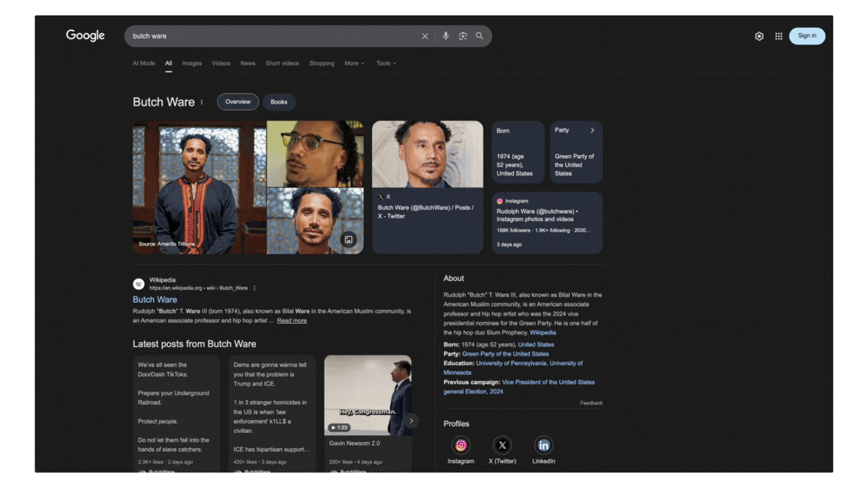
Task: Expand the Party card chevron
Action: [592, 130]
